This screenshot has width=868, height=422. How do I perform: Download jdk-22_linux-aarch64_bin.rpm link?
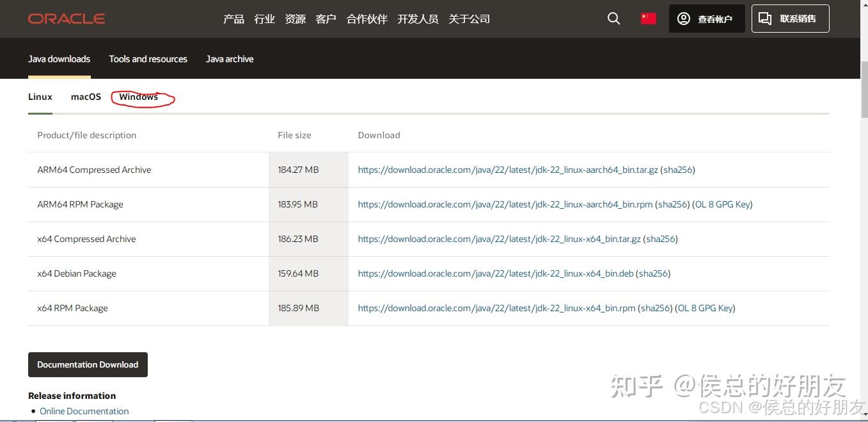pyautogui.click(x=505, y=204)
